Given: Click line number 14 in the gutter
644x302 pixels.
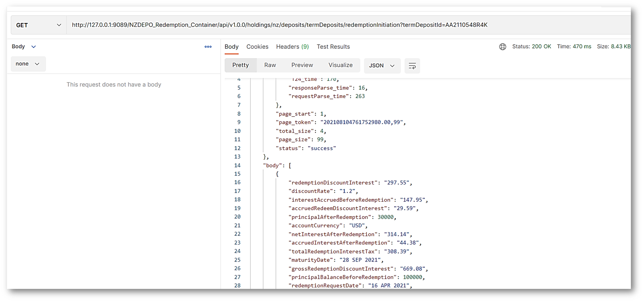Looking at the screenshot, I should [237, 166].
